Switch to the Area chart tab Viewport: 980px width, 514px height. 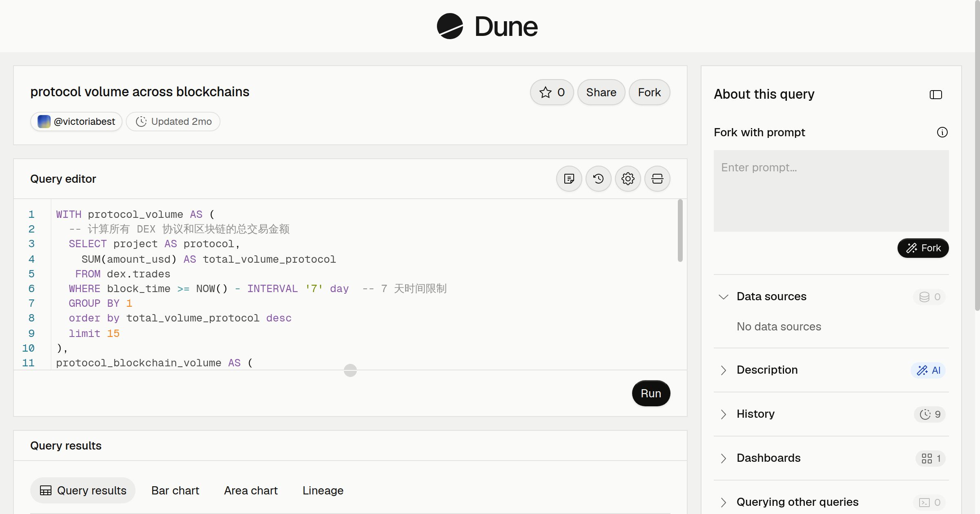(251, 490)
